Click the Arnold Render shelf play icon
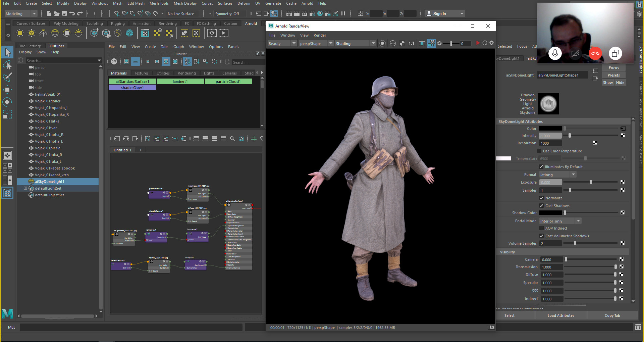The image size is (644, 342). (x=223, y=33)
